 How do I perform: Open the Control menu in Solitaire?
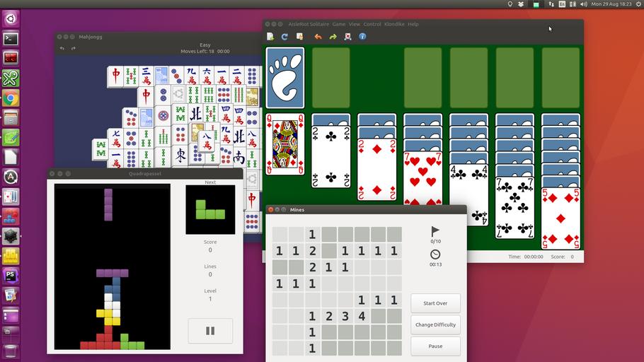tap(372, 24)
